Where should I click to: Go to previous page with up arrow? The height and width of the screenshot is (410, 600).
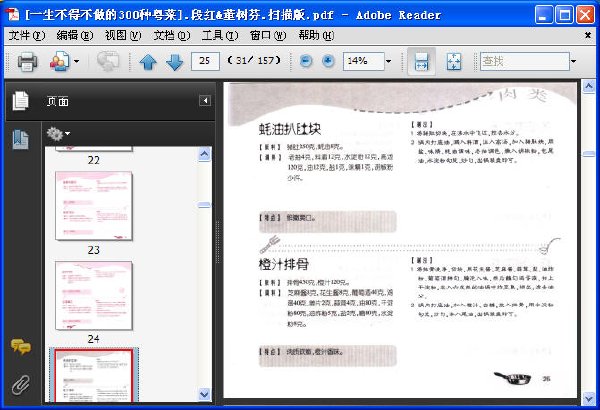click(x=148, y=62)
